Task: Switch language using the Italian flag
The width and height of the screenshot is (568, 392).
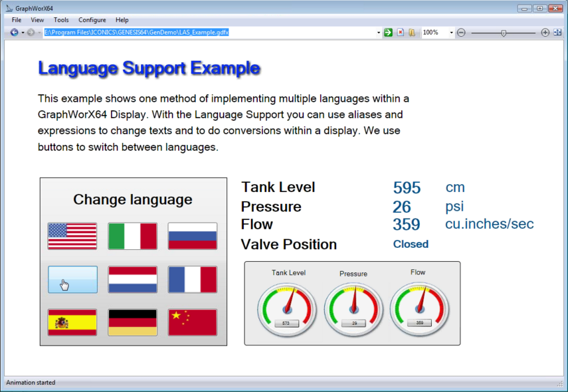Action: click(x=133, y=237)
